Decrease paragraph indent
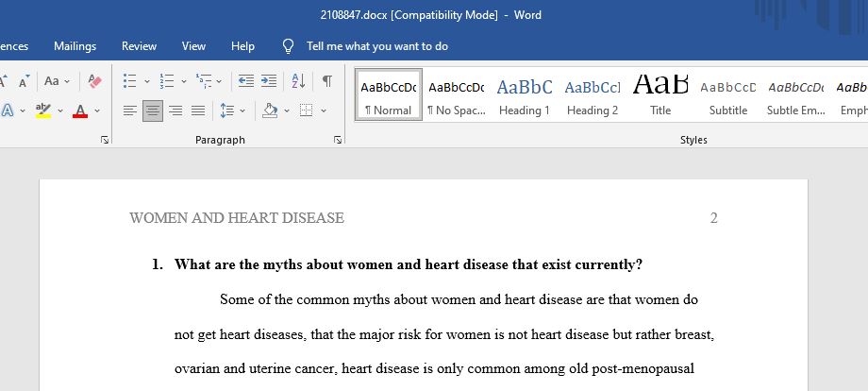Viewport: 868px width, 391px height. point(246,81)
